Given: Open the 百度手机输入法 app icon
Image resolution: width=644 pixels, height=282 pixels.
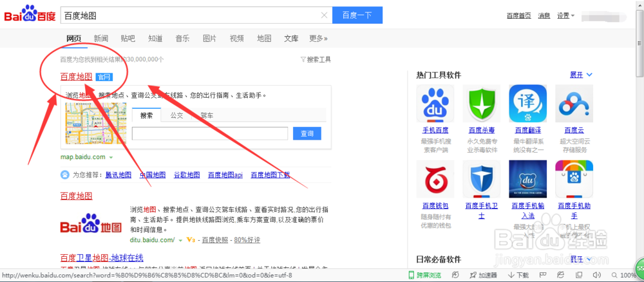Looking at the screenshot, I should pyautogui.click(x=528, y=179).
